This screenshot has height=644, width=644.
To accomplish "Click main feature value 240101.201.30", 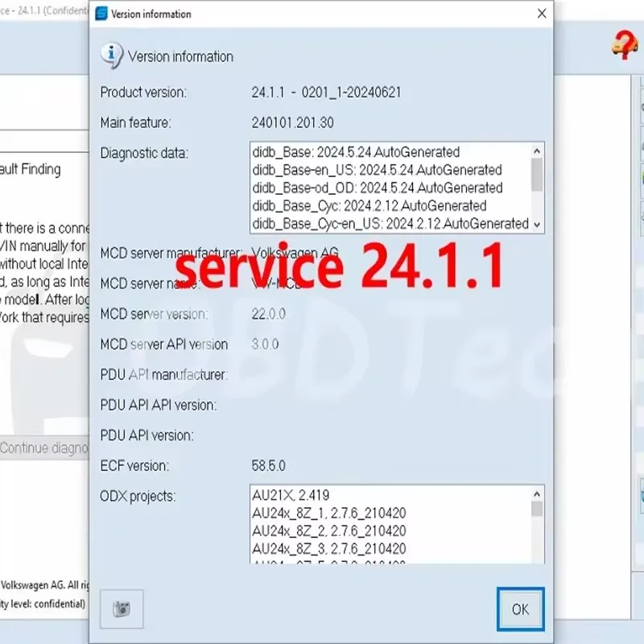I will tap(292, 122).
